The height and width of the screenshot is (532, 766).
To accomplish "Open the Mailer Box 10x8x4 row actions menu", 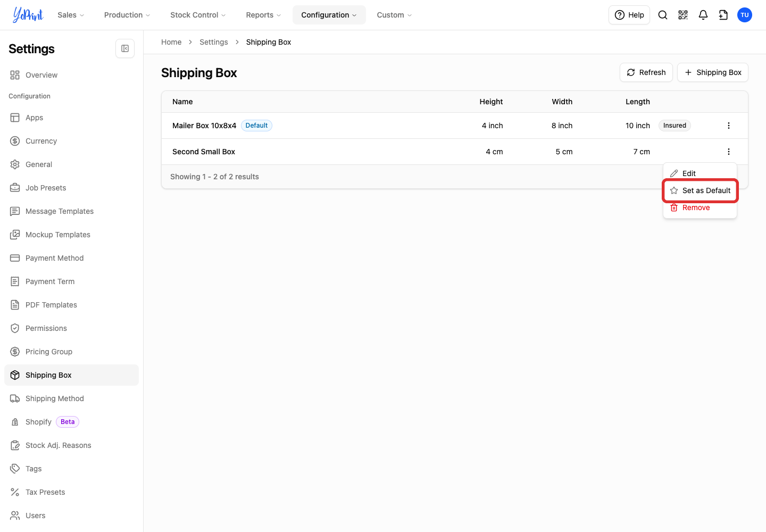I will 729,126.
